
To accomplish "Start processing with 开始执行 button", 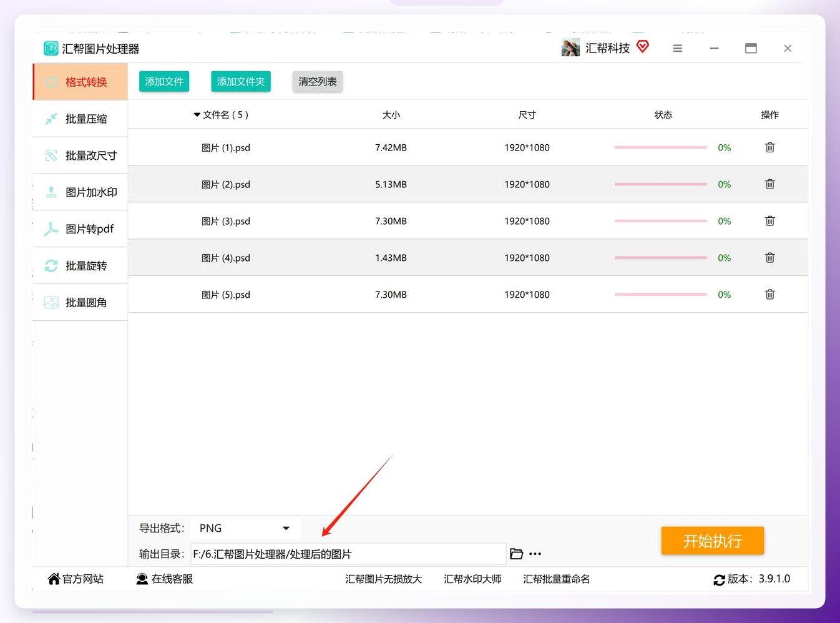I will pyautogui.click(x=713, y=541).
